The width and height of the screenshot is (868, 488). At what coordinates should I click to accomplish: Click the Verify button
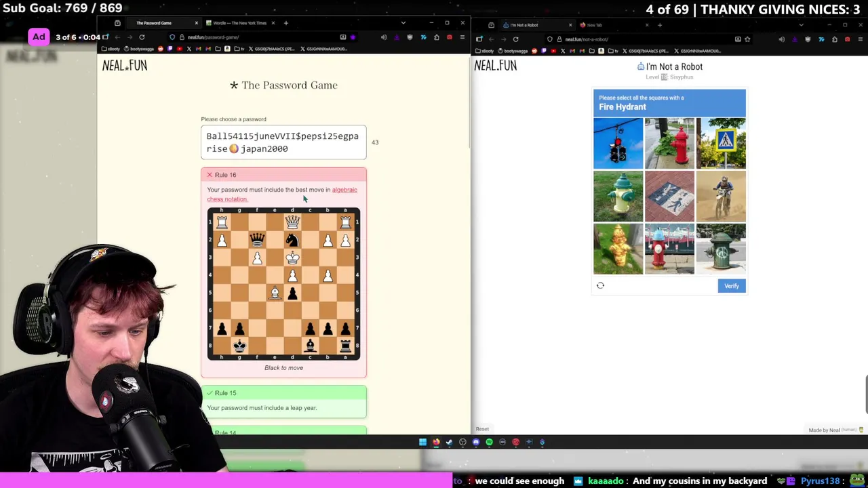coord(732,286)
